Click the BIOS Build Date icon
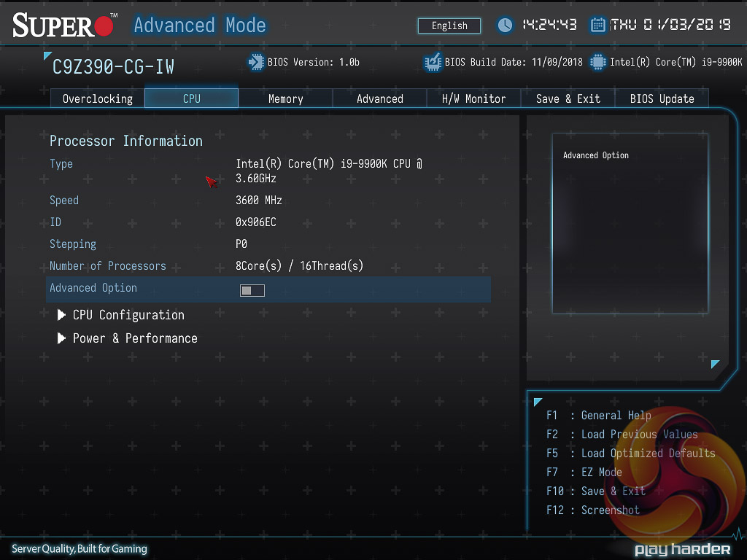The height and width of the screenshot is (560, 747). 433,63
